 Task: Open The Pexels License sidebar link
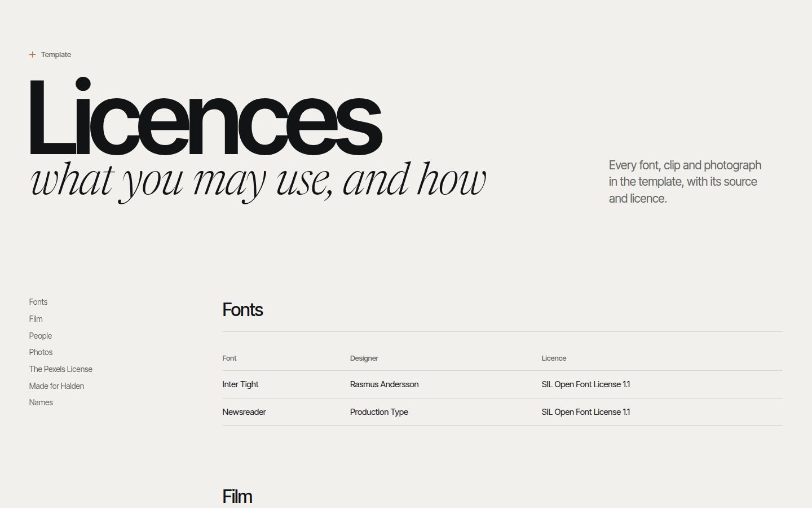(x=61, y=369)
